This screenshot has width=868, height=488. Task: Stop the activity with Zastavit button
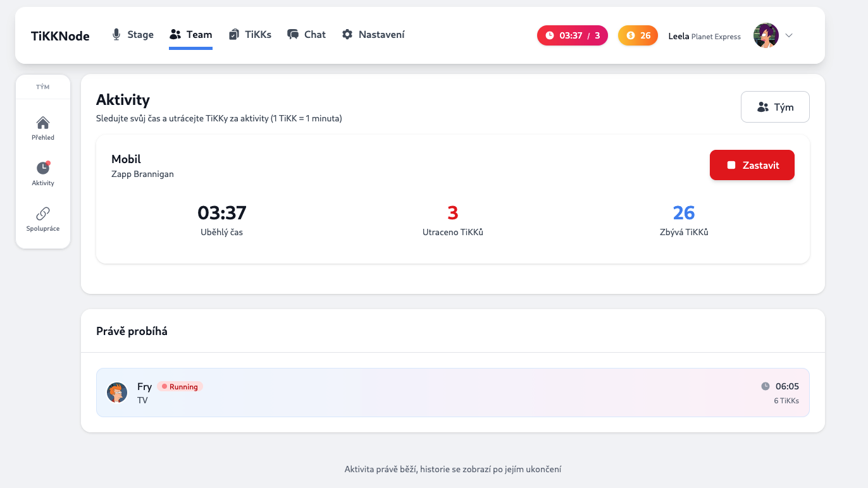[752, 165]
